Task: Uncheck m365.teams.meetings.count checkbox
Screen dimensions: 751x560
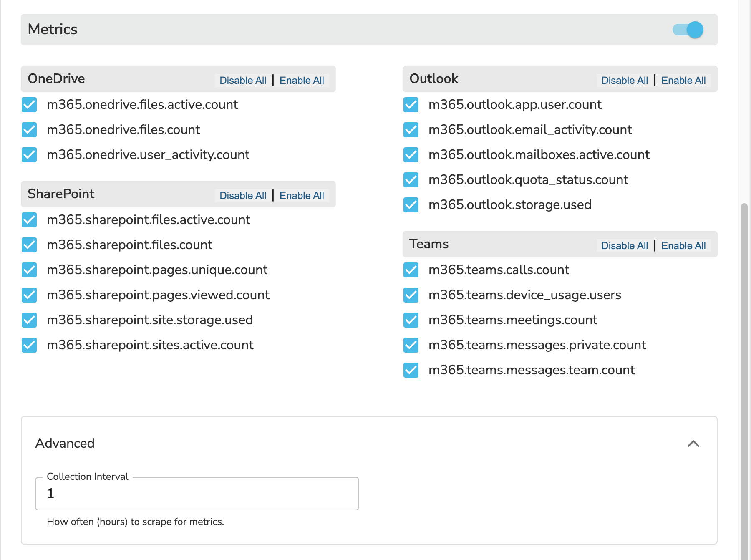Action: click(x=411, y=320)
